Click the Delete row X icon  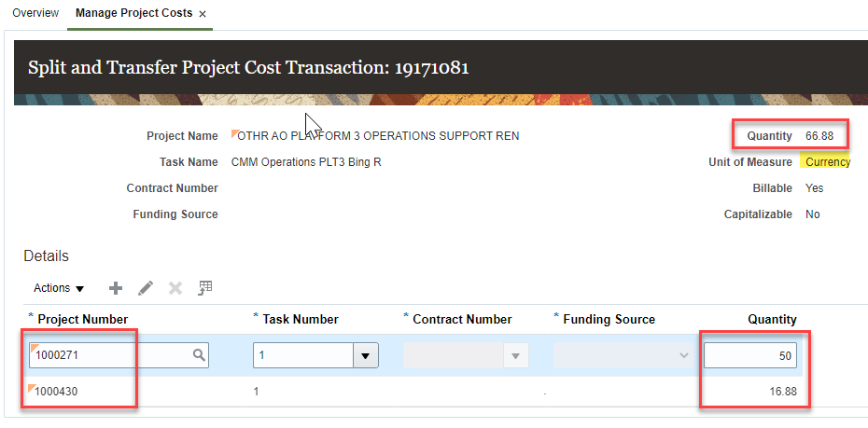(x=175, y=288)
